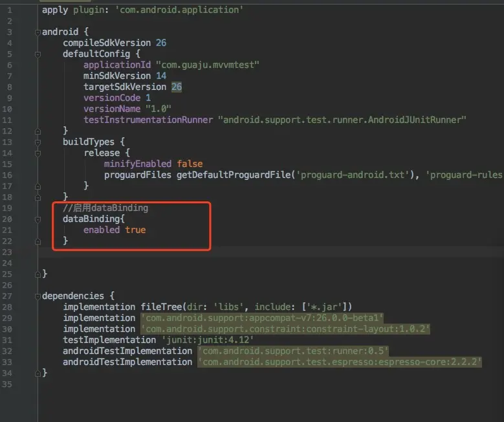504x422 pixels.
Task: Click the compileSdkVersion text
Action: (x=107, y=43)
